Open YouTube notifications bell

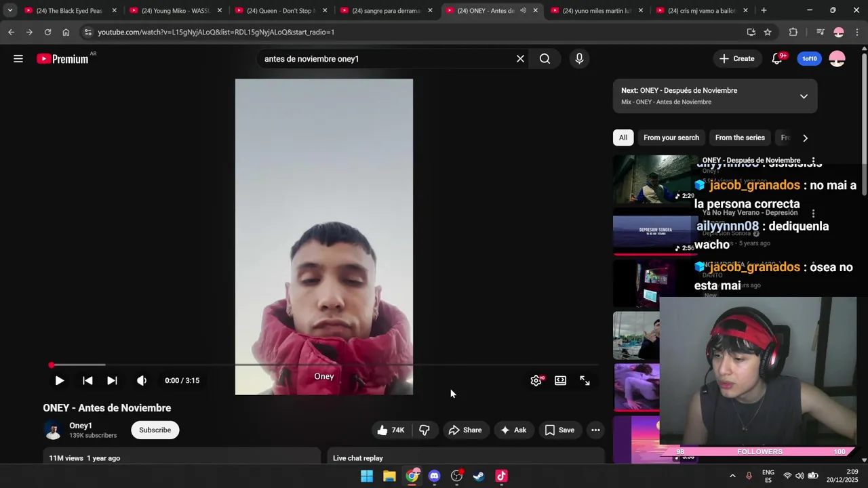pos(777,59)
